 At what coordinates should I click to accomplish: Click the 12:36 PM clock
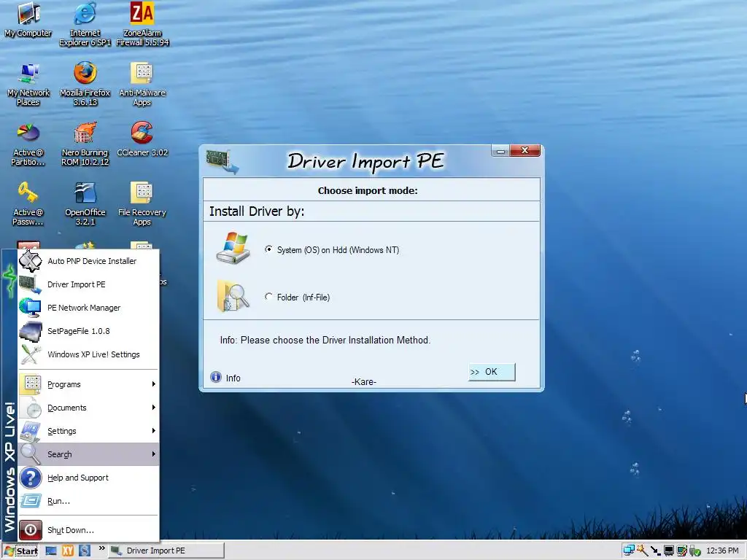pos(722,551)
